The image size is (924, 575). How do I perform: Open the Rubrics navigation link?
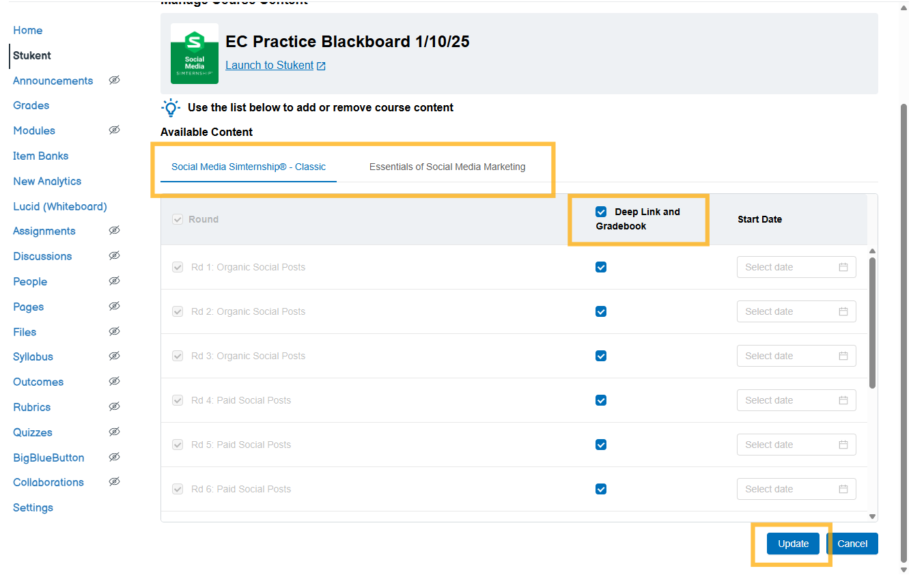(x=31, y=407)
